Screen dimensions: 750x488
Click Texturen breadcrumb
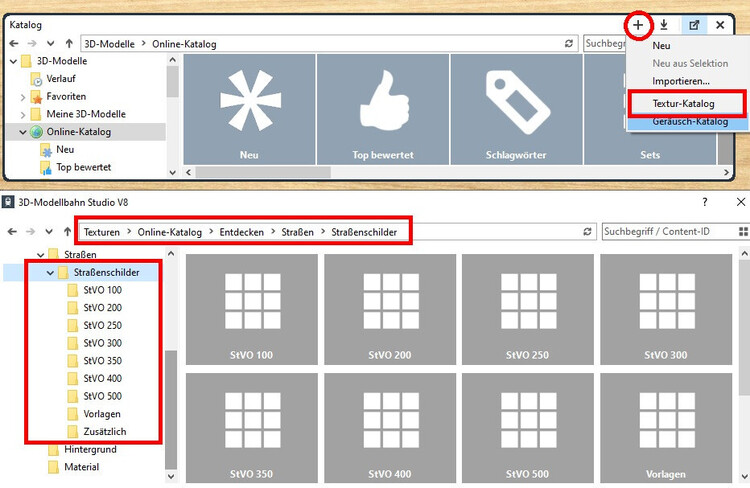102,232
